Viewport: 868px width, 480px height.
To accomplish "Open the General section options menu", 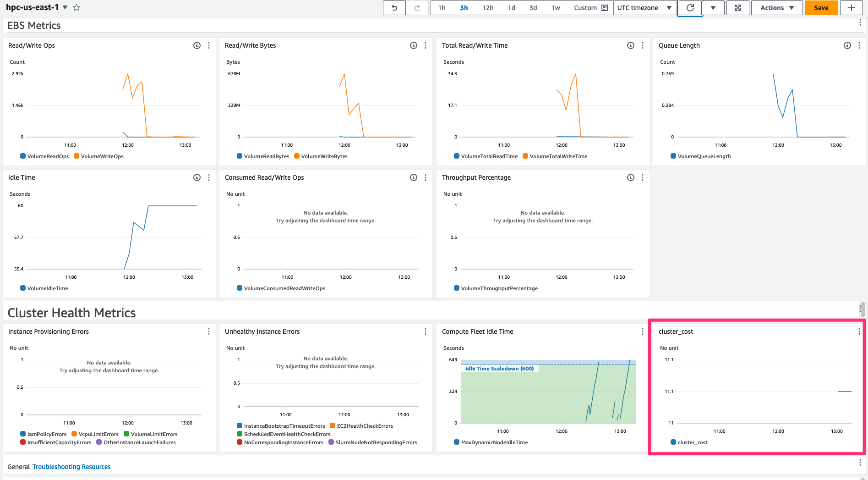I will coord(860,463).
